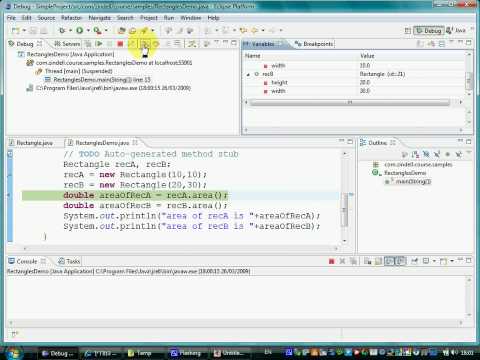480x360 pixels.
Task: Open the Refactor menu
Action: point(71,18)
